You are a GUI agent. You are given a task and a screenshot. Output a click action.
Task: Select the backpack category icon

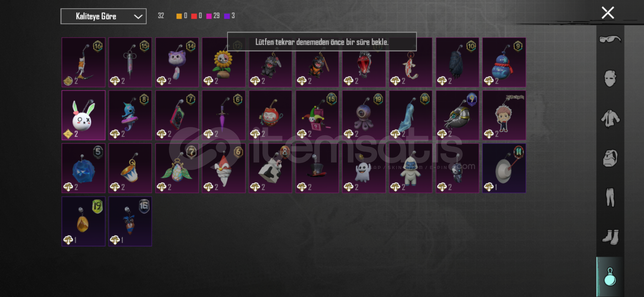tap(610, 158)
